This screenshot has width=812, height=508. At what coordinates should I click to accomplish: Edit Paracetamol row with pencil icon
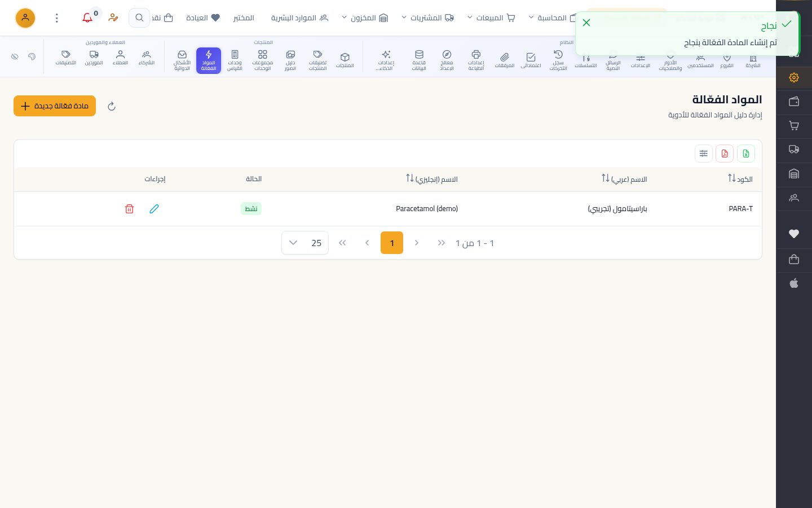[154, 209]
